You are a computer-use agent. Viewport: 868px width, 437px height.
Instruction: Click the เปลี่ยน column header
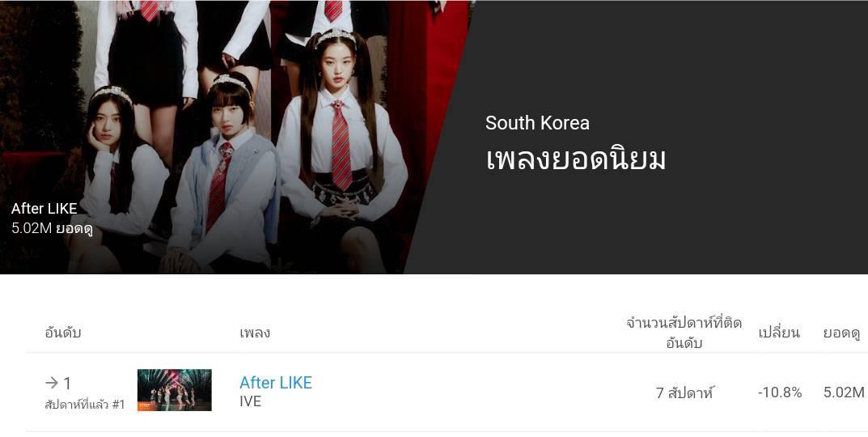(779, 333)
